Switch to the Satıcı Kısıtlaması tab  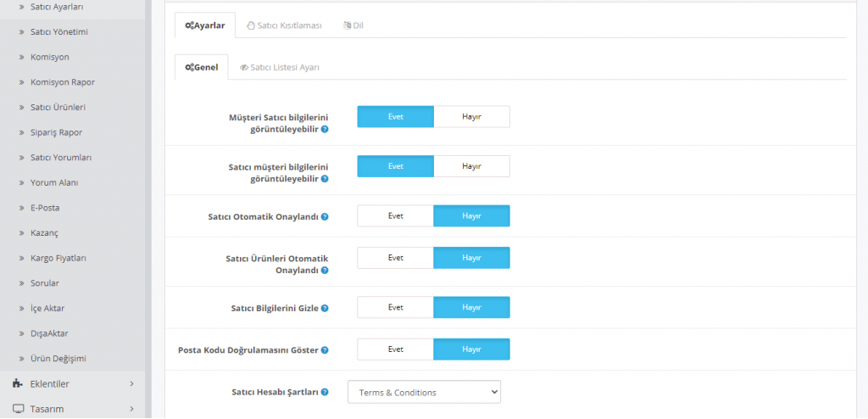(x=284, y=25)
